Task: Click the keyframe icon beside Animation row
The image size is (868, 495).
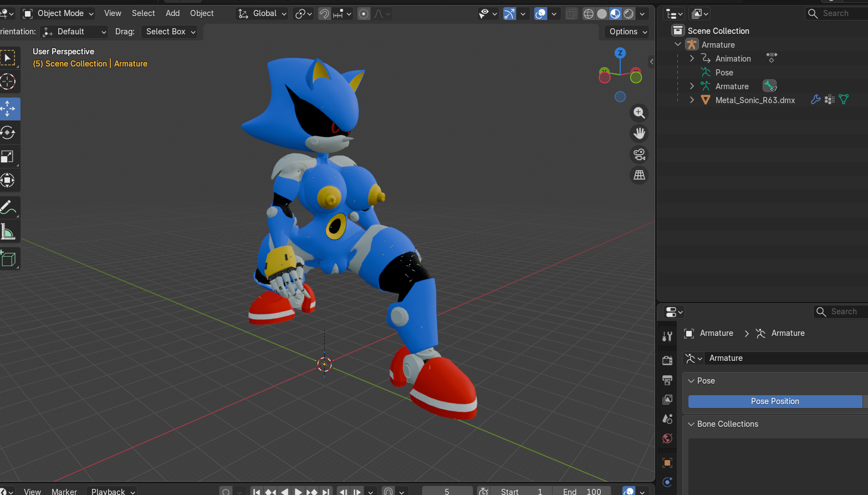Action: (x=772, y=58)
